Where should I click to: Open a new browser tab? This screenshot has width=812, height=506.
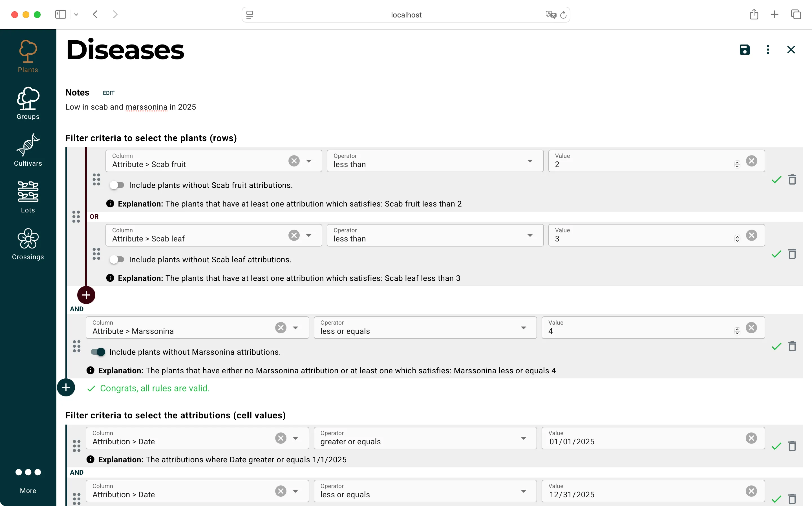click(x=775, y=14)
